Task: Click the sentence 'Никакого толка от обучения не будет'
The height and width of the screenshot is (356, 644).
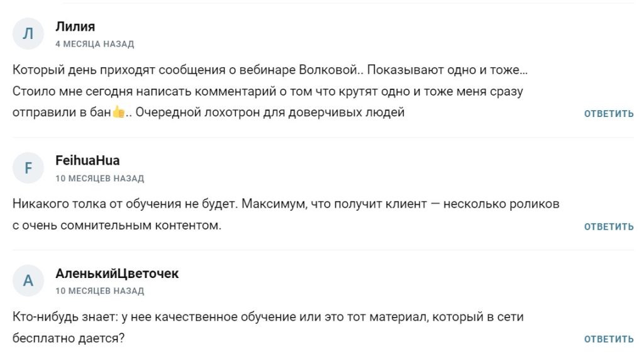Action: (x=125, y=204)
